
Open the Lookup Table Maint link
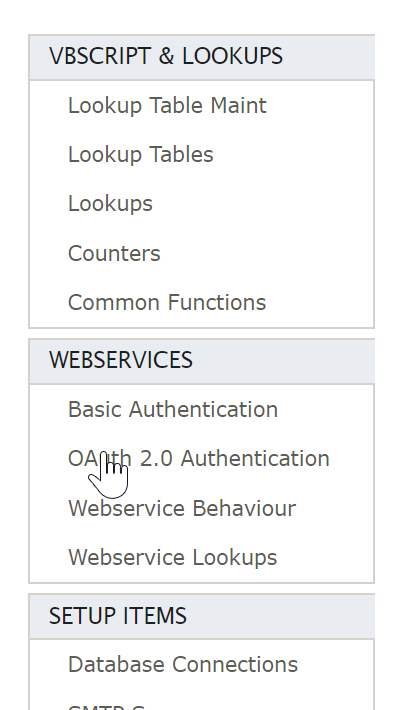(x=167, y=106)
